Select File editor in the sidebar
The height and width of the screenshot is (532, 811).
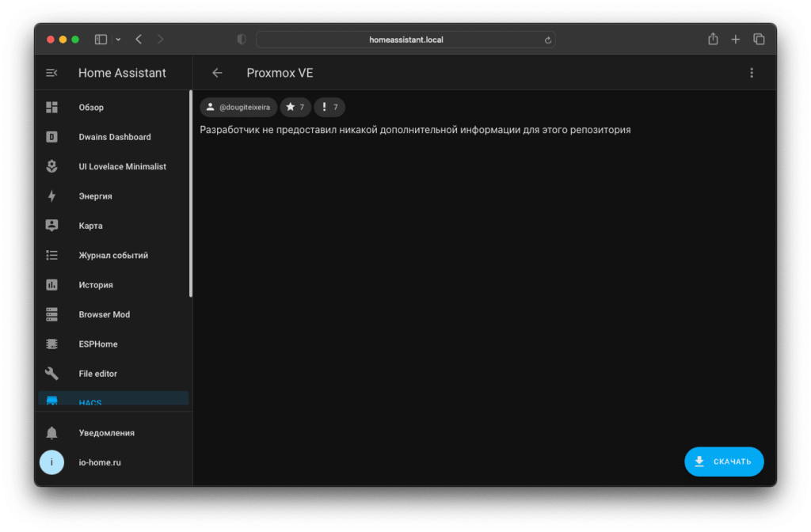[113, 374]
